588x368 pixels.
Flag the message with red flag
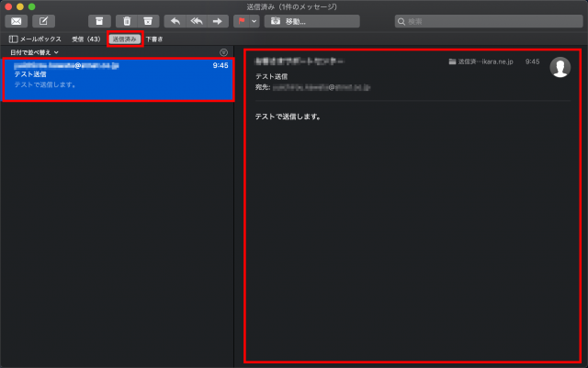tap(242, 20)
